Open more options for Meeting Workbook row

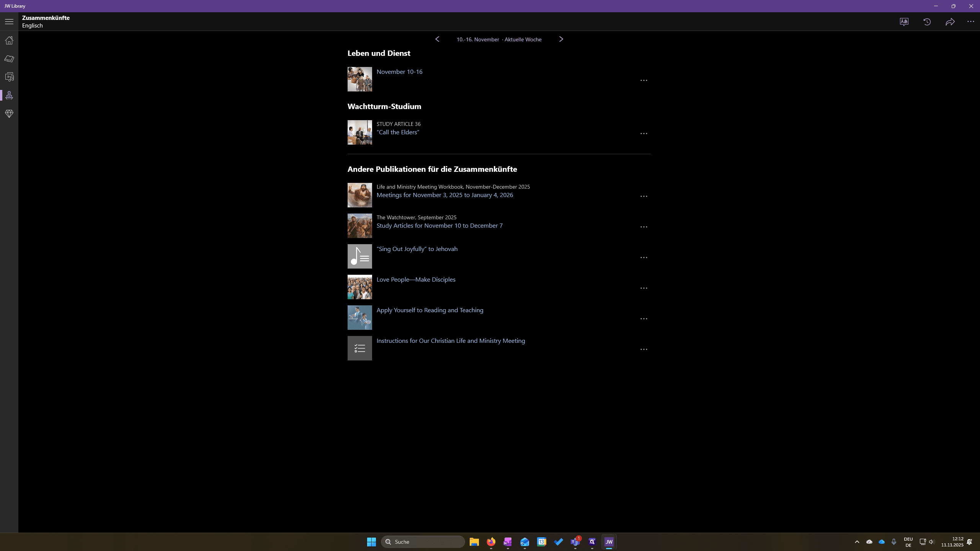644,196
